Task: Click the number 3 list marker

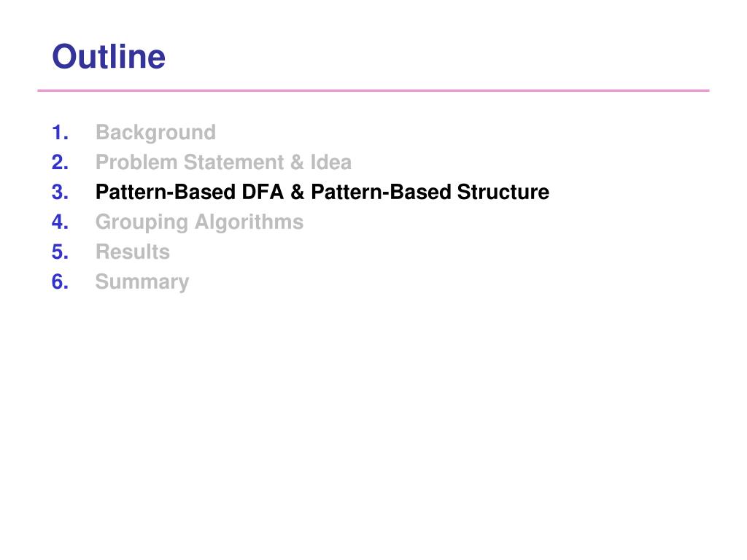Action: (60, 192)
